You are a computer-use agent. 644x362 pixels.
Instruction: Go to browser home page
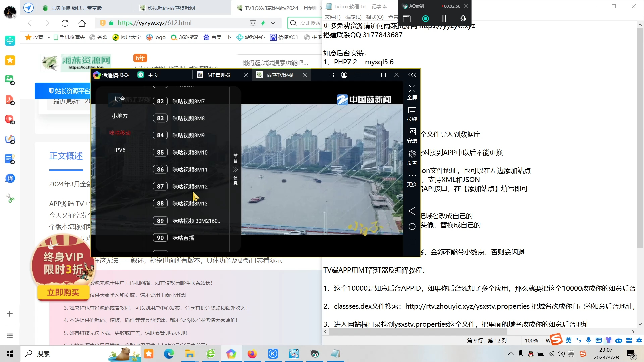[82, 23]
